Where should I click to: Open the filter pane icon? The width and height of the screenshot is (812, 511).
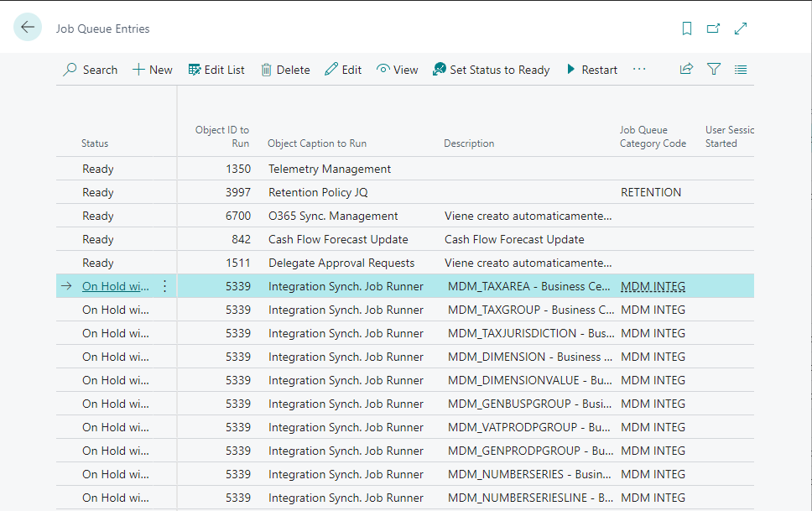click(x=714, y=70)
